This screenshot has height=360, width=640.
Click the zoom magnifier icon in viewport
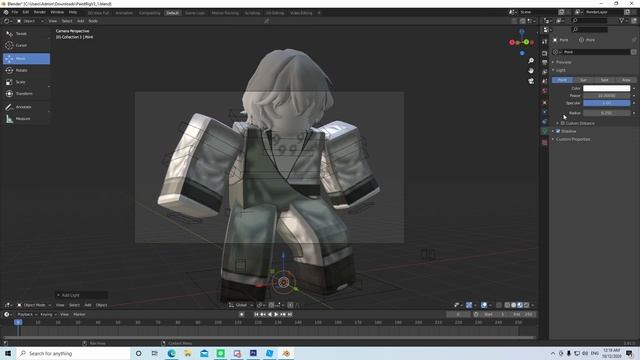coord(531,60)
